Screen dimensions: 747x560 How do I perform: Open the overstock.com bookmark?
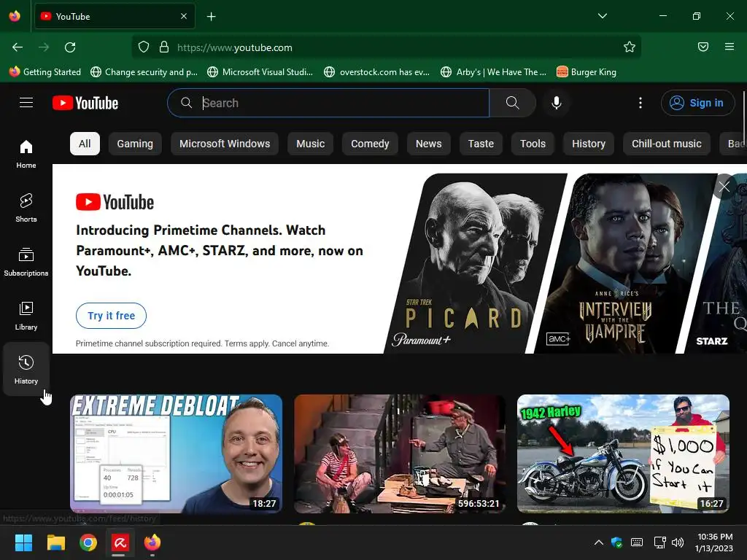377,72
